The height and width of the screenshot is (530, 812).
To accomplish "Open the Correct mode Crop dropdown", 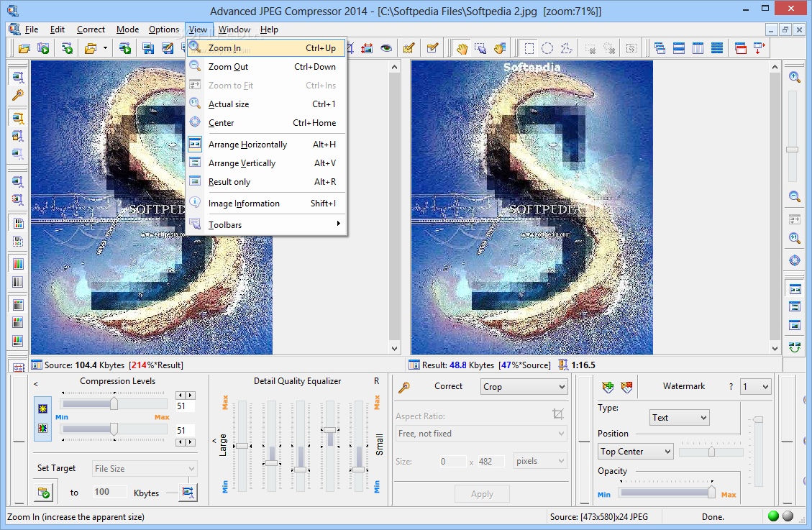I will coord(524,387).
